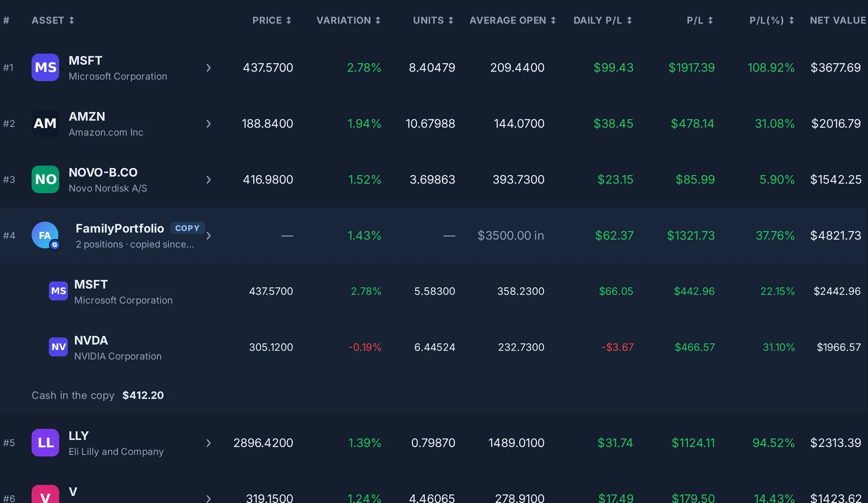Select the $412.20 cash in the copy value
868x503 pixels.
[x=143, y=395]
